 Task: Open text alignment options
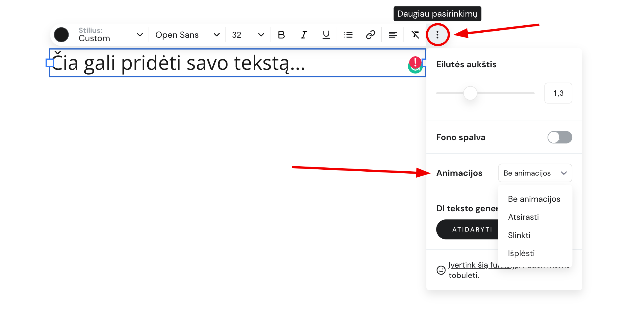click(392, 34)
